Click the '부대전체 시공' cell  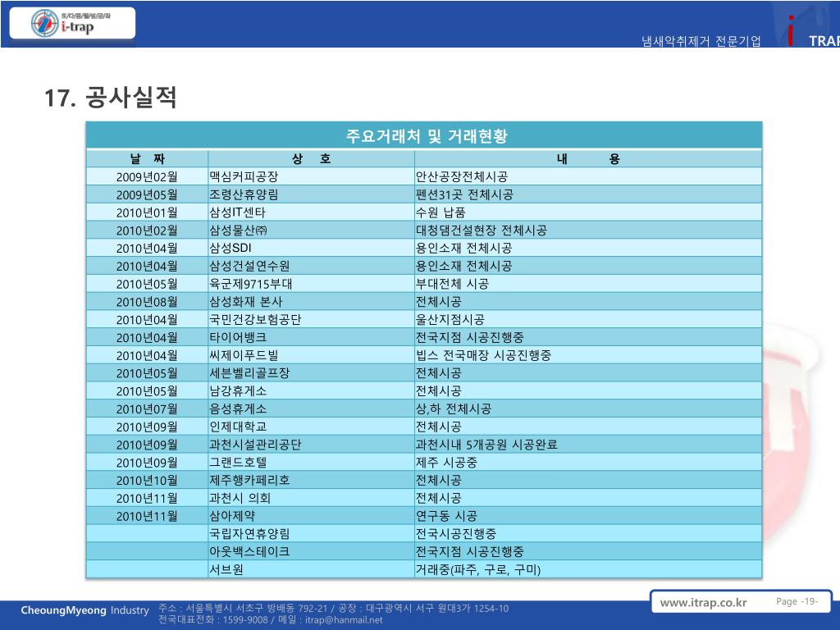coord(588,283)
